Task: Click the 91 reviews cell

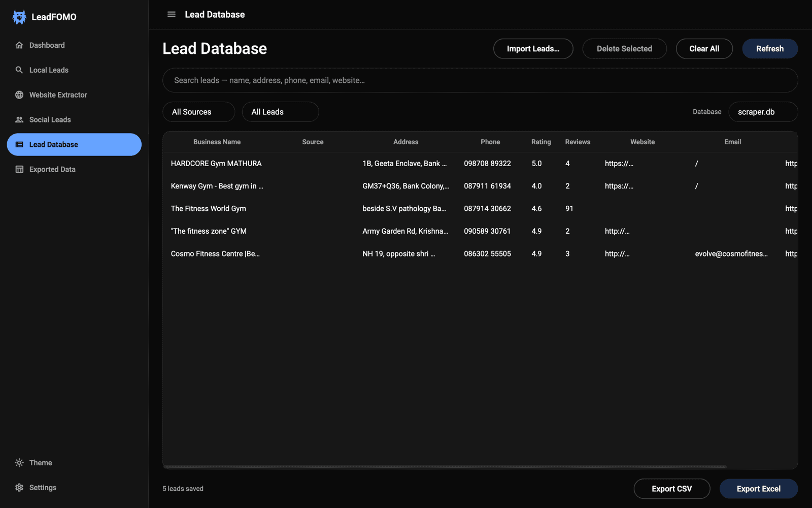Action: pyautogui.click(x=569, y=209)
